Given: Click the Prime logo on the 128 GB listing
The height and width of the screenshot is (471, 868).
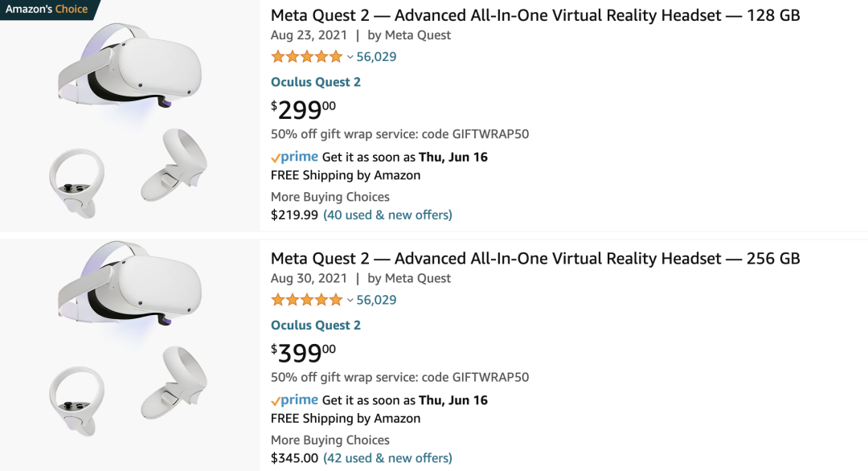Looking at the screenshot, I should tap(295, 157).
